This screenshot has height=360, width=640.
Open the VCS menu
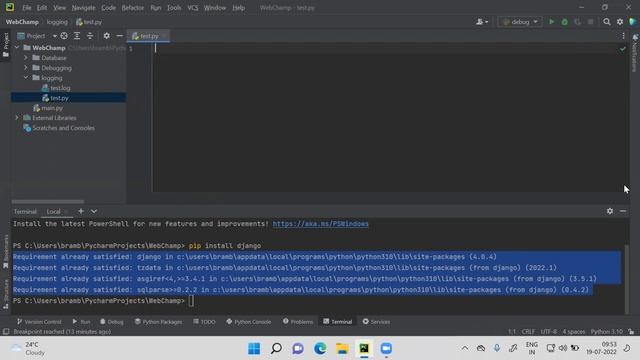coord(193,8)
